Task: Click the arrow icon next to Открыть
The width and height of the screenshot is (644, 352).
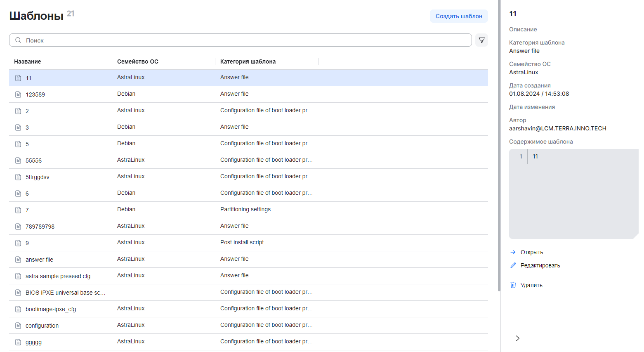Action: tap(513, 252)
